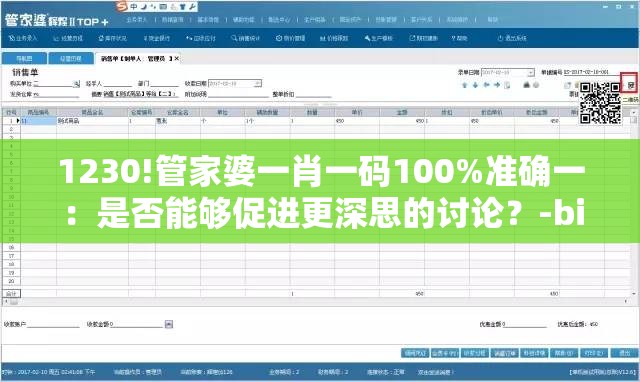Click the 经手人 input field
Viewport: 640px width, 382px height.
(x=118, y=83)
